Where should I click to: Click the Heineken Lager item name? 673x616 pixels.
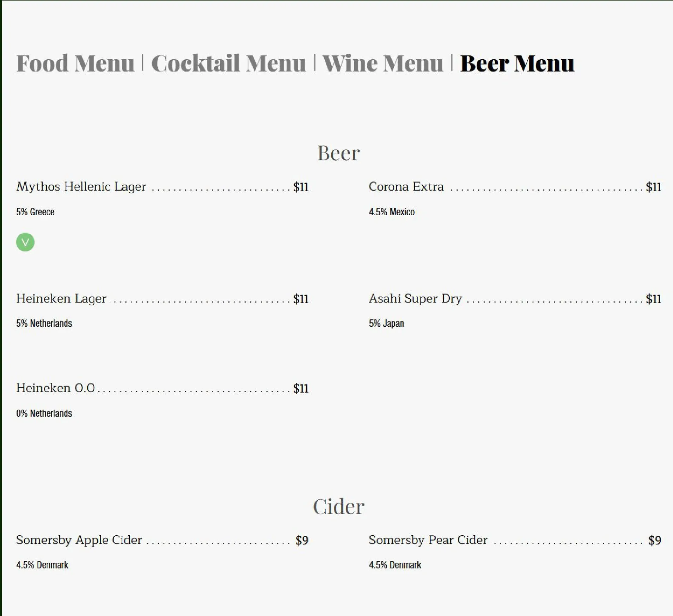61,298
